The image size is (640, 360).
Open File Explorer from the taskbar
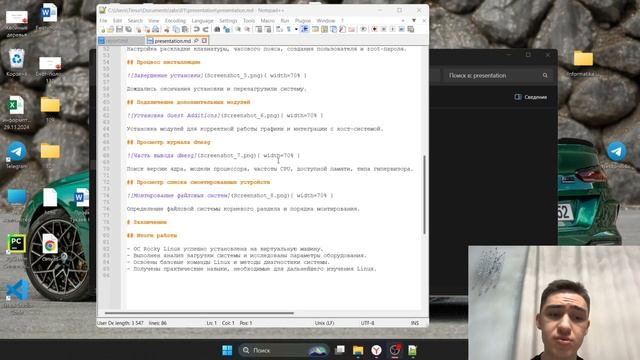coord(358,350)
